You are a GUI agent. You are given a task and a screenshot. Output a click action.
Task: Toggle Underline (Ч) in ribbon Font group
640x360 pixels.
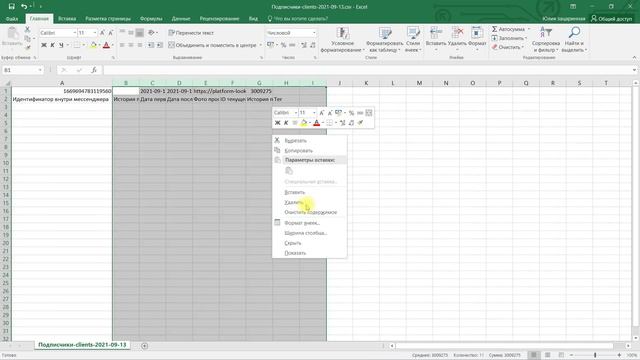[x=61, y=45]
